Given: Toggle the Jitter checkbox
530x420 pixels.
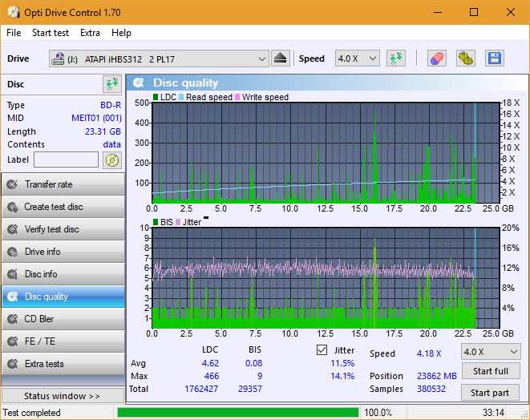Looking at the screenshot, I should pyautogui.click(x=322, y=350).
